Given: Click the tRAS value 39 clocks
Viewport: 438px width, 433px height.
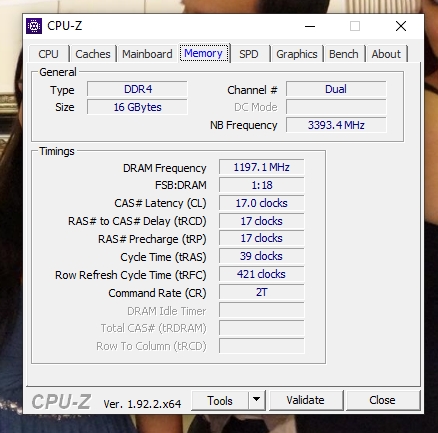Looking at the screenshot, I should point(262,256).
